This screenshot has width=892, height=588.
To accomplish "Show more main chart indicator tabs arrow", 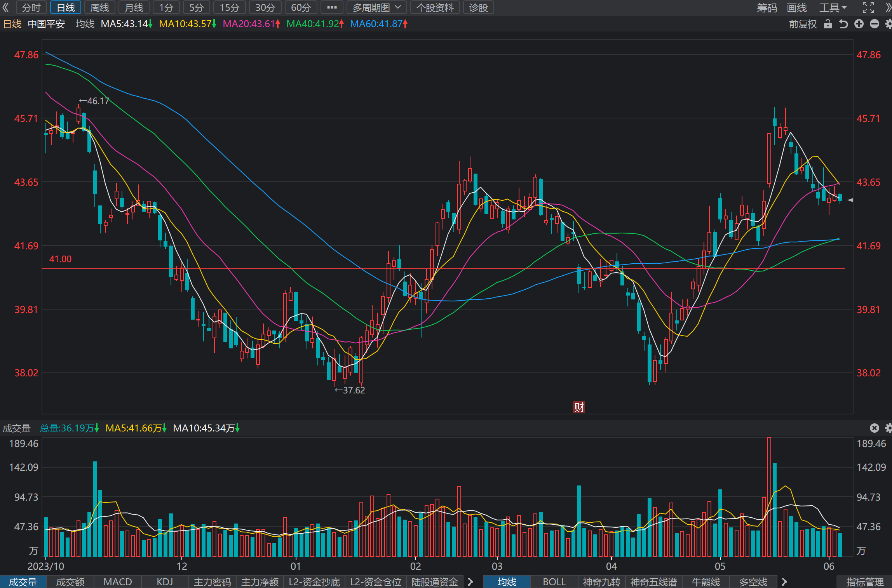I will coord(784,582).
